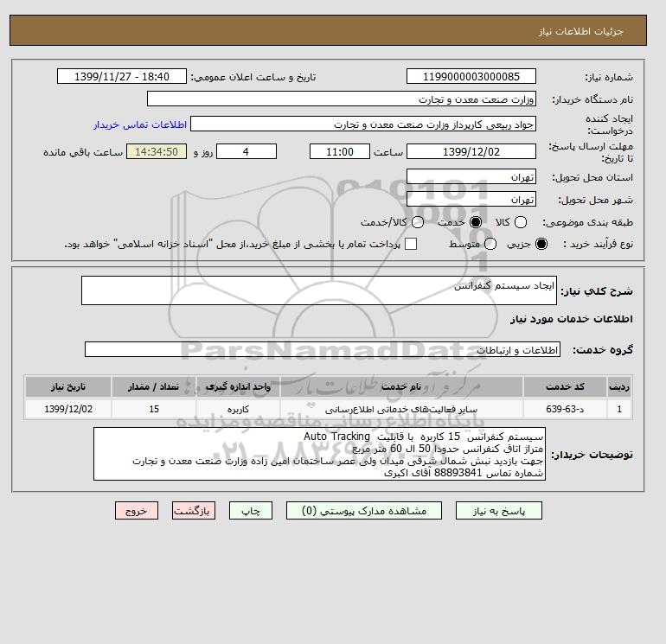Click the quantity cell 15
Image resolution: width=666 pixels, height=644 pixels.
coord(154,409)
